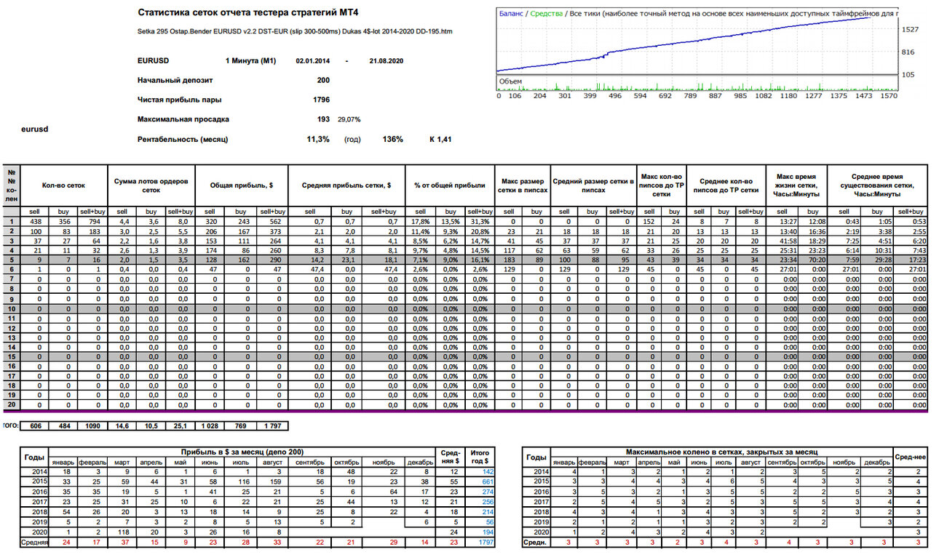The width and height of the screenshot is (939, 560).
Task: Click the lowercase 'eurusd' label at left
Action: pyautogui.click(x=33, y=129)
